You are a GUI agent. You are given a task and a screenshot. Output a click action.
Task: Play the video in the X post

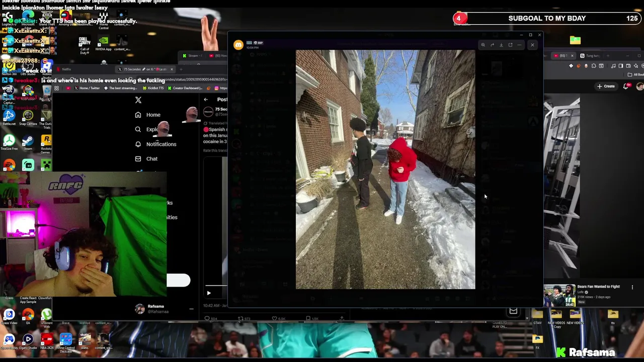(209, 293)
